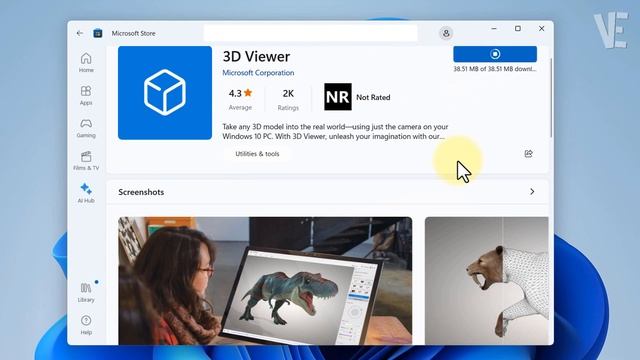Open Microsoft Corporation publisher link
This screenshot has width=640, height=360.
point(258,73)
